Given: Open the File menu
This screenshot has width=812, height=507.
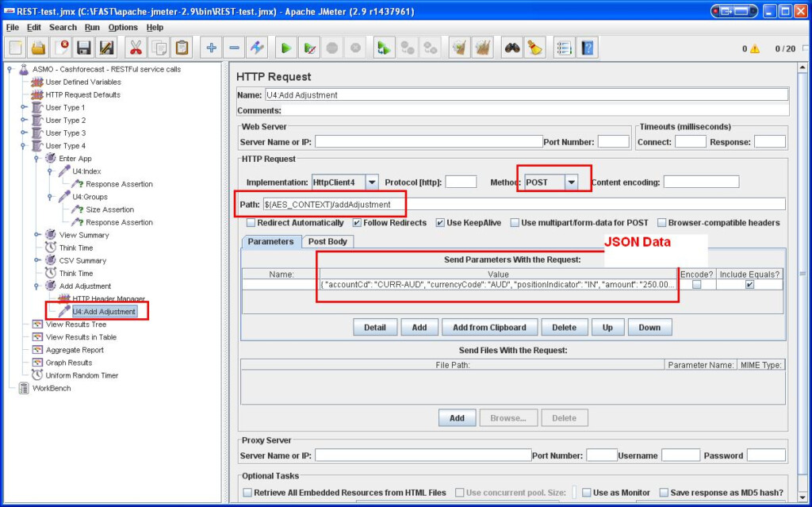Looking at the screenshot, I should (13, 28).
